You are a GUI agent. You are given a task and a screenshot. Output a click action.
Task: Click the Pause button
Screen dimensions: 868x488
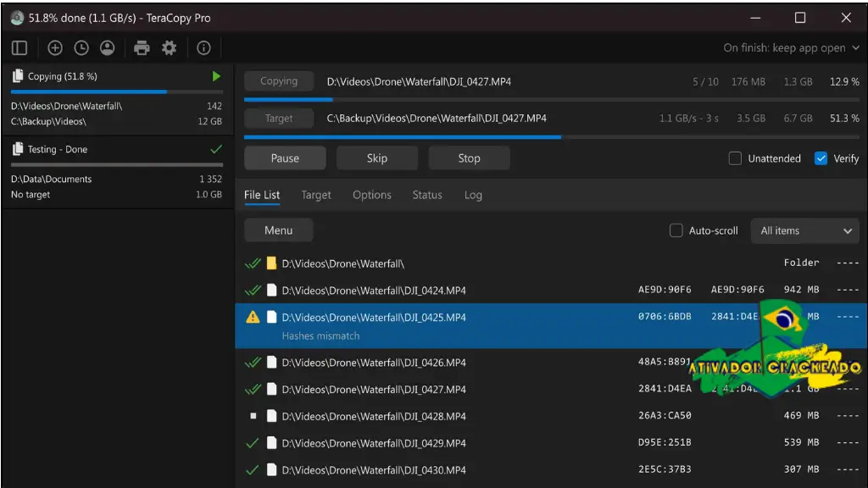click(x=285, y=158)
